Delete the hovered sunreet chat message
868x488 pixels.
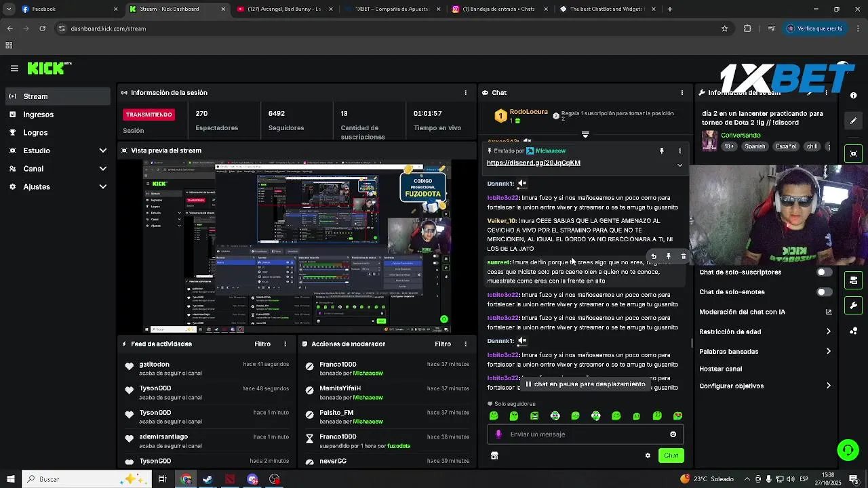[x=683, y=257]
